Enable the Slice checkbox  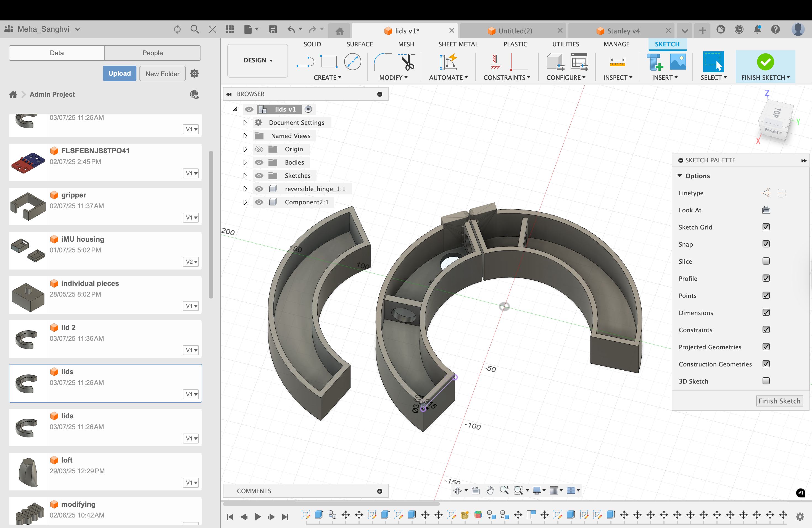click(766, 261)
